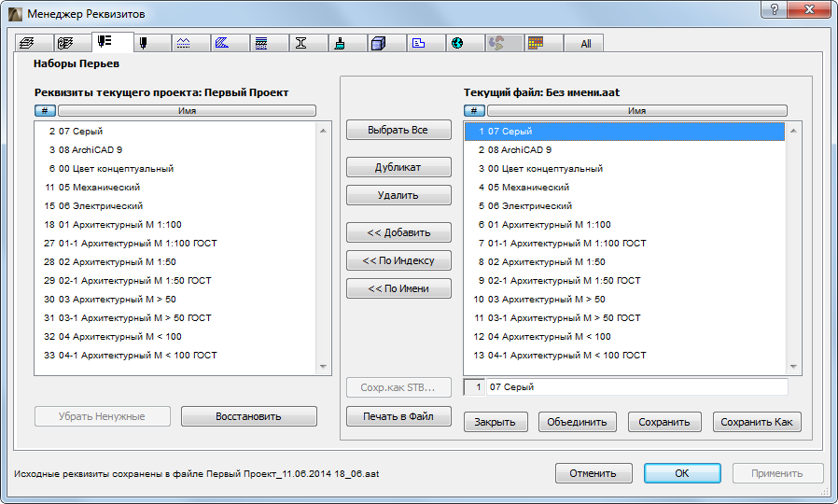Screen dimensions: 838x504
Task: Select '2 07 Серый' in the project list
Action: 175,131
